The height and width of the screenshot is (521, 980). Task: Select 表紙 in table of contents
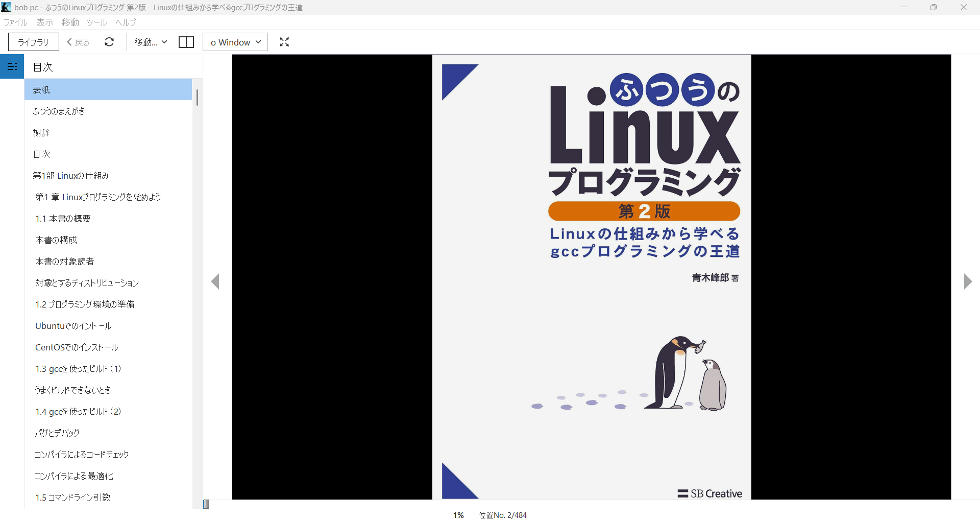click(108, 89)
